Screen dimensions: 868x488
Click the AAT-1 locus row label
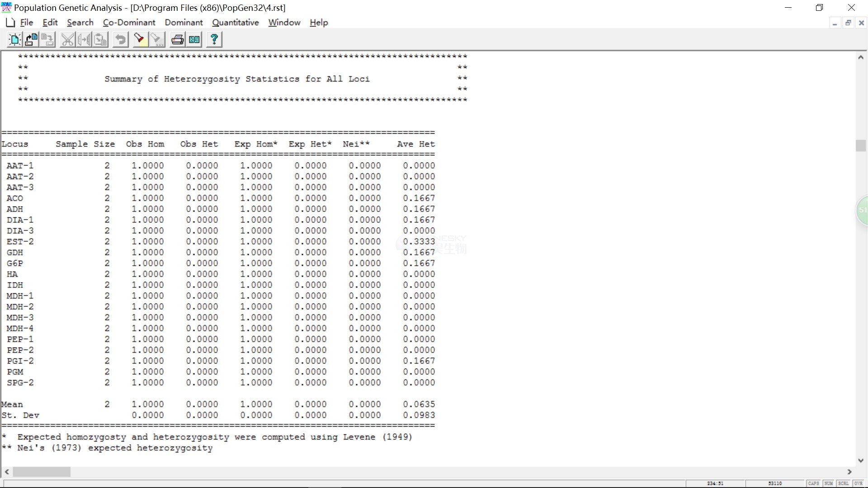click(x=20, y=166)
